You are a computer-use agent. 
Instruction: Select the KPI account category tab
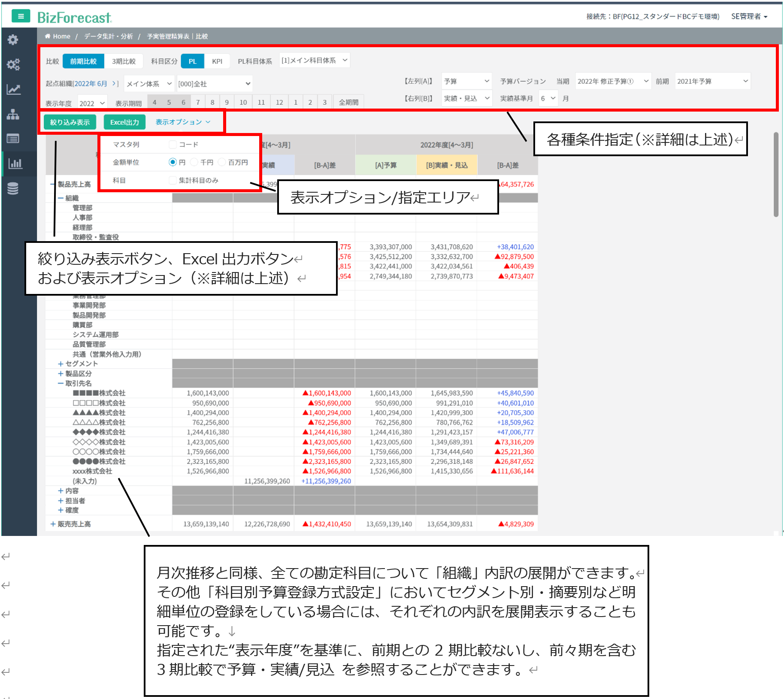click(217, 61)
